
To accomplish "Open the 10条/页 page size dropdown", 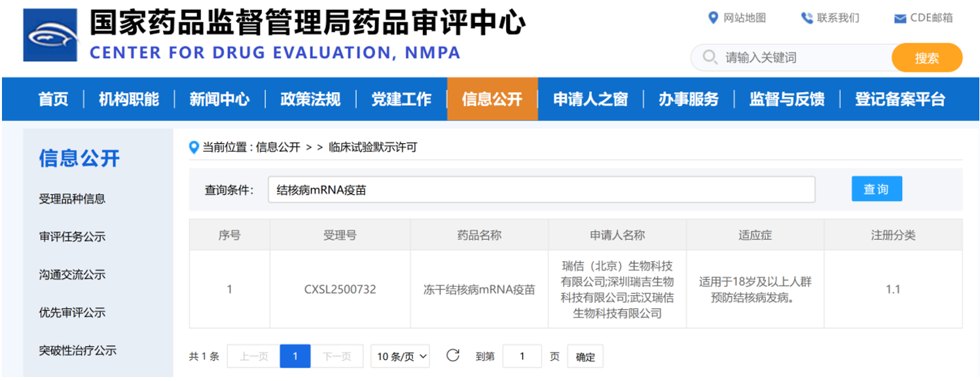I will pyautogui.click(x=400, y=356).
